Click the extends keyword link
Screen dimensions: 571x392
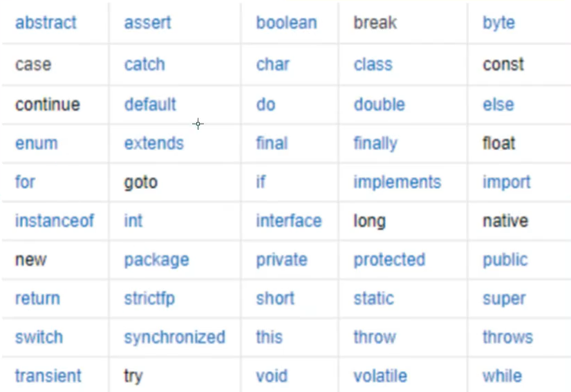[154, 143]
